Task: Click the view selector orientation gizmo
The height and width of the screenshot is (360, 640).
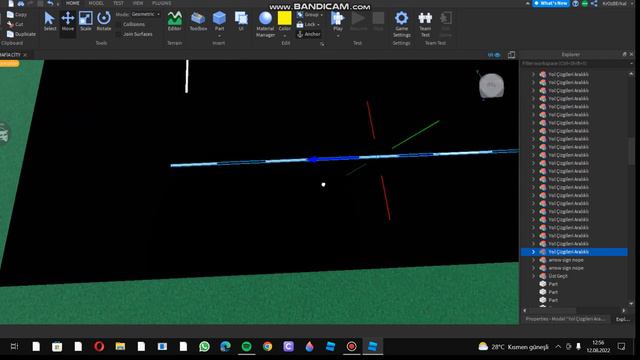Action: [491, 86]
